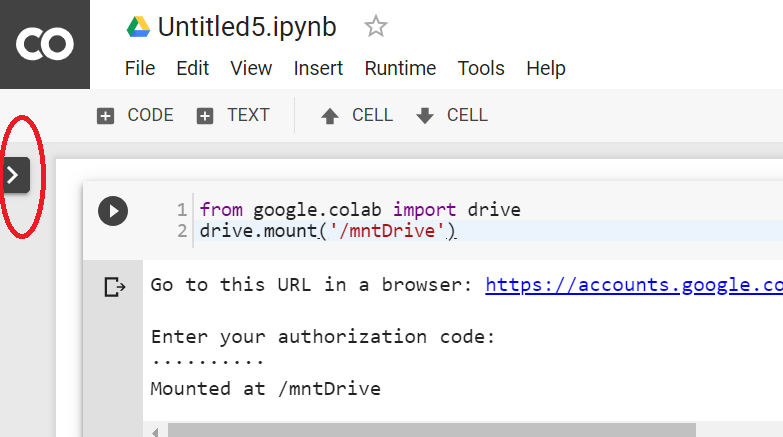The image size is (783, 437).
Task: Click the Google Drive icon beside title
Action: 138,26
